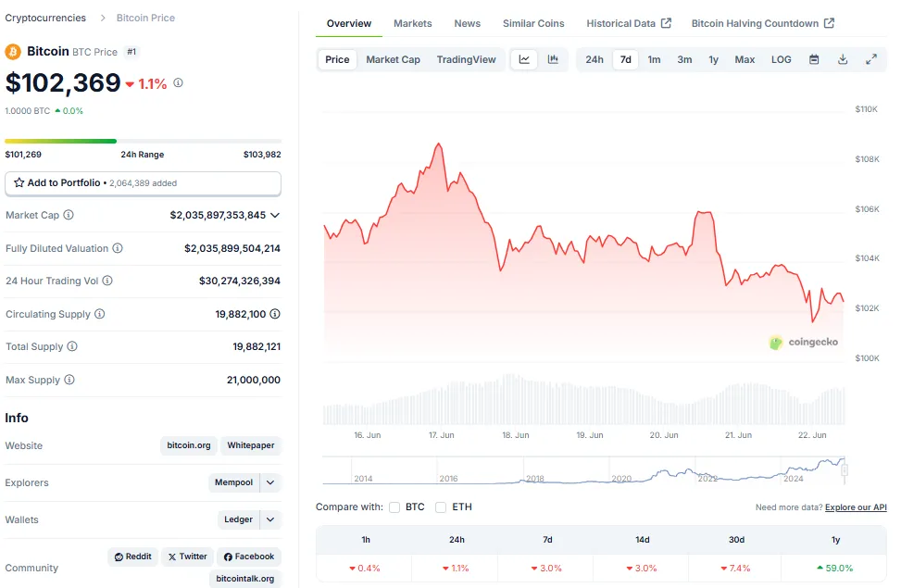Select the 1m chart range
The image size is (901, 588).
coord(654,59)
